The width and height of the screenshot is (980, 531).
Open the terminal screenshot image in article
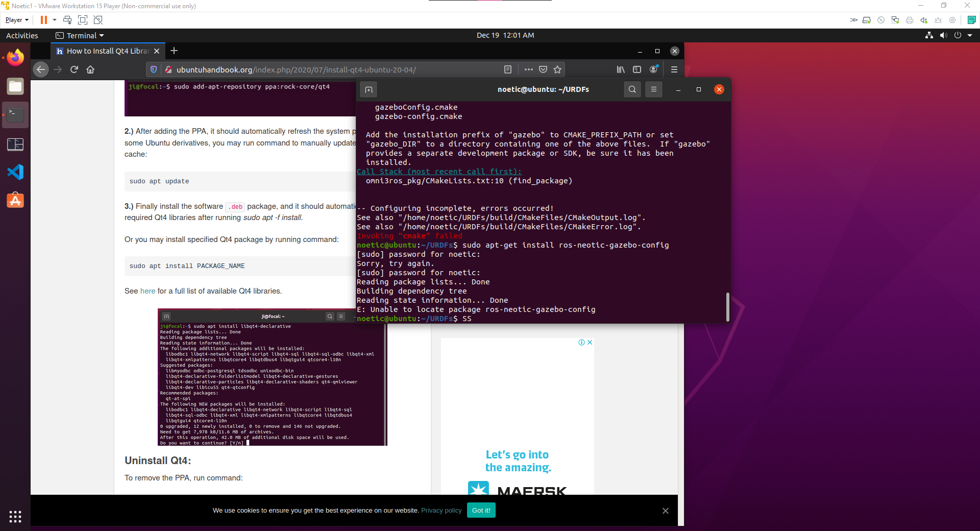tap(272, 377)
